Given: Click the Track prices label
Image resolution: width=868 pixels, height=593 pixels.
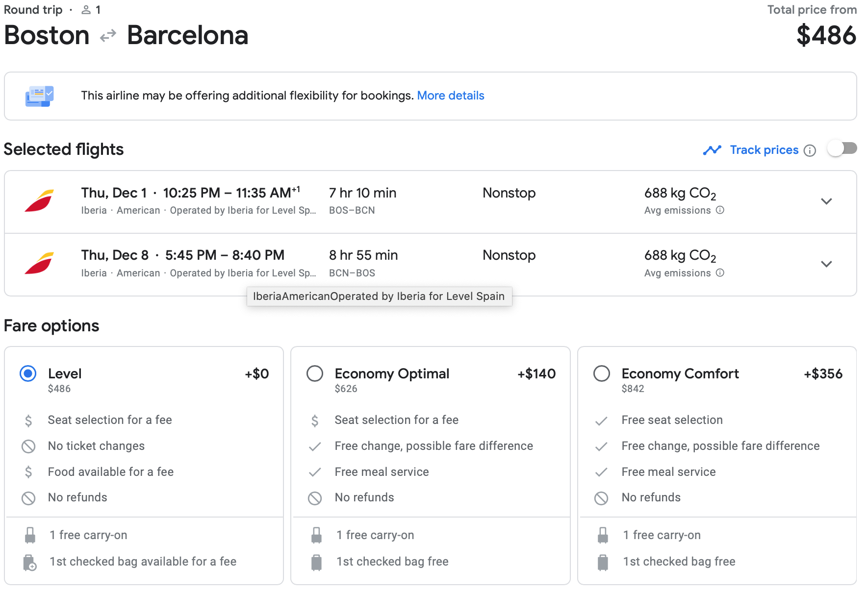Looking at the screenshot, I should point(764,150).
